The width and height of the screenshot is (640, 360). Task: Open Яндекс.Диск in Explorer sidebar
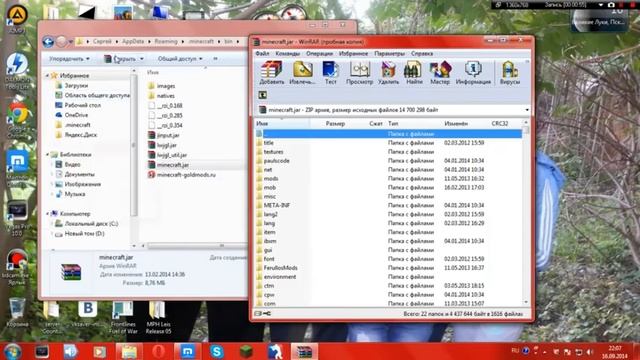[x=81, y=135]
